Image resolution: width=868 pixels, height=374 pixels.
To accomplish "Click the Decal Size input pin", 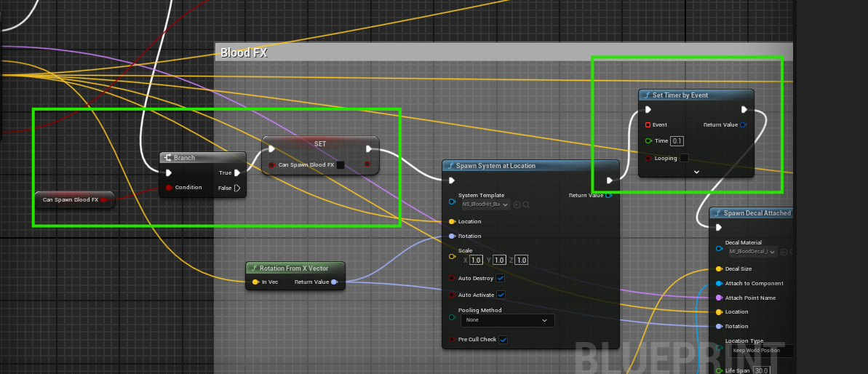I will tap(719, 269).
